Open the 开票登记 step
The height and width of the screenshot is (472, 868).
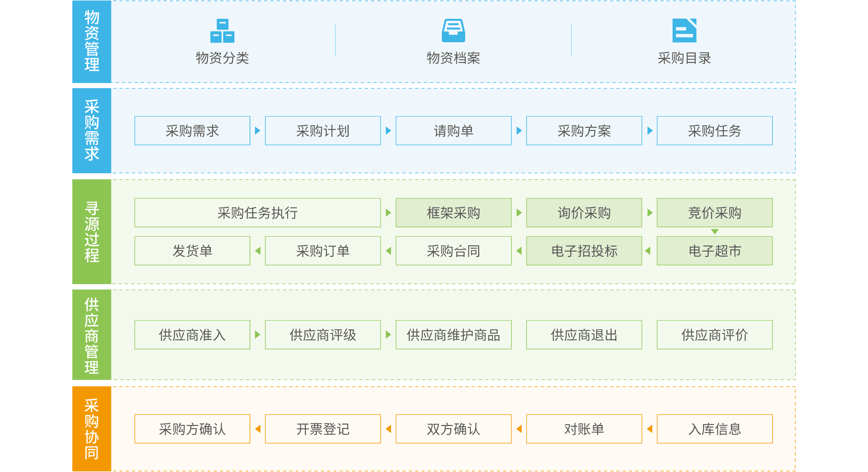pyautogui.click(x=323, y=429)
